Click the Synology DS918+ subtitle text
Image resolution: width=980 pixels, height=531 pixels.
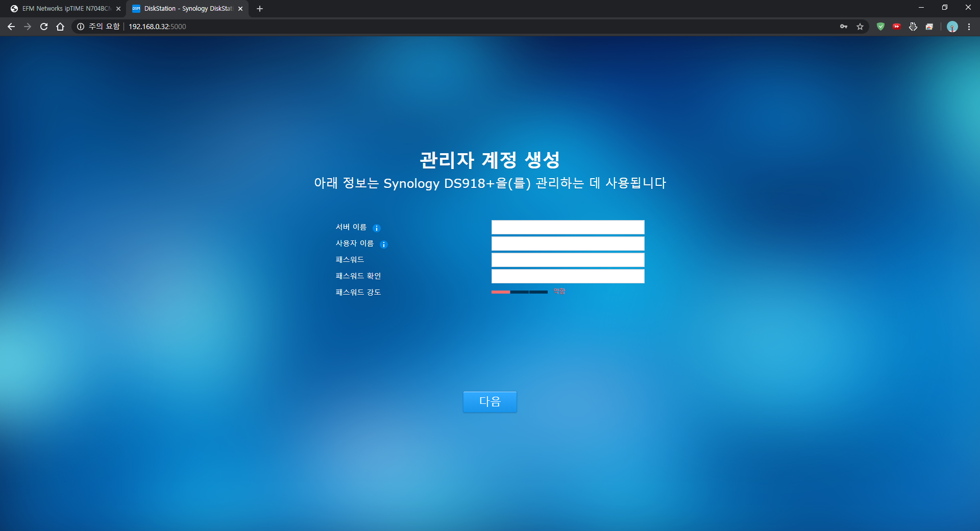pyautogui.click(x=490, y=183)
